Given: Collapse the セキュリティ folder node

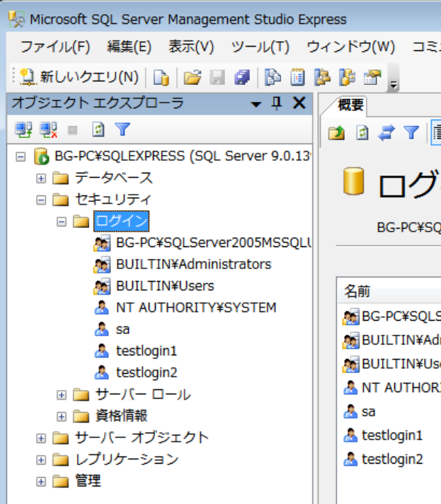Looking at the screenshot, I should tap(41, 200).
